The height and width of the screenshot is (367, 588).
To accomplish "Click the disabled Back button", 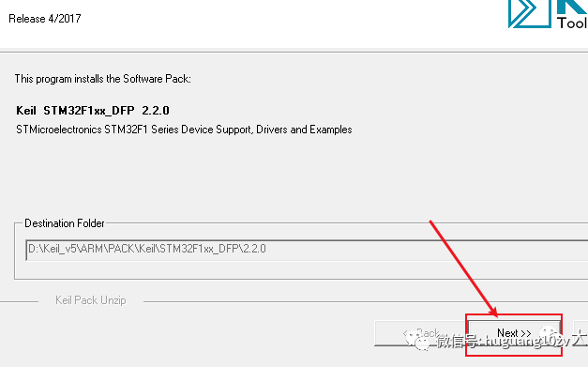I will point(420,333).
